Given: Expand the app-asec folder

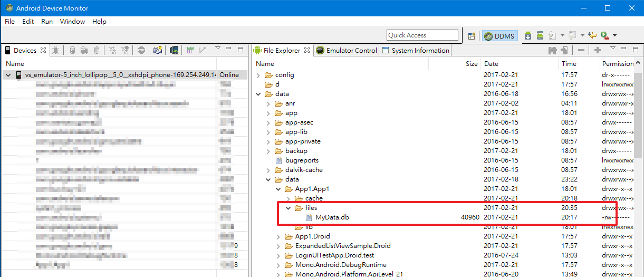Looking at the screenshot, I should click(x=268, y=122).
